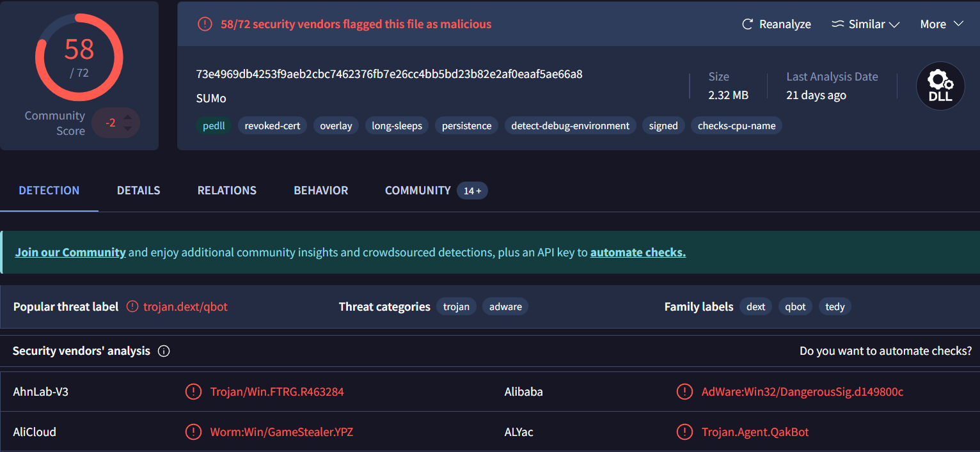This screenshot has width=980, height=452.
Task: Open the More dropdown menu
Action: tap(941, 24)
